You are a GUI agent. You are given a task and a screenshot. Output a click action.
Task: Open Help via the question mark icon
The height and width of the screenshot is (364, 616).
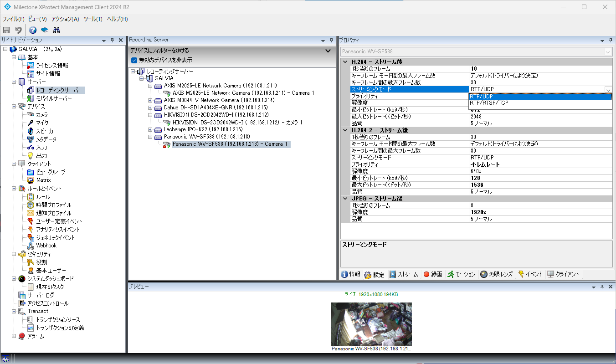33,30
